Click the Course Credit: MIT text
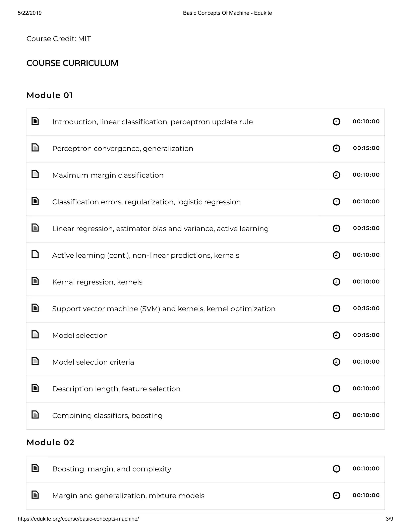Viewport: 411px width, 532px height. pyautogui.click(x=59, y=39)
